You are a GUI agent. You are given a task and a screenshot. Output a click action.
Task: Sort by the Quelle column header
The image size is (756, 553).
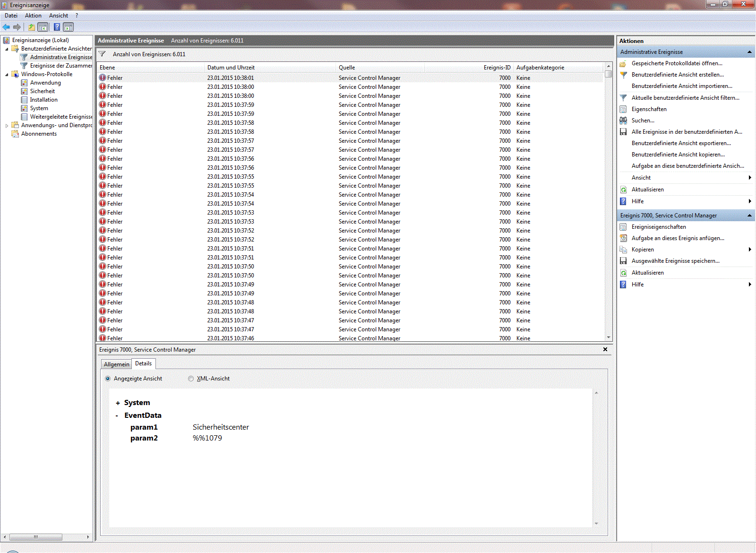(380, 68)
